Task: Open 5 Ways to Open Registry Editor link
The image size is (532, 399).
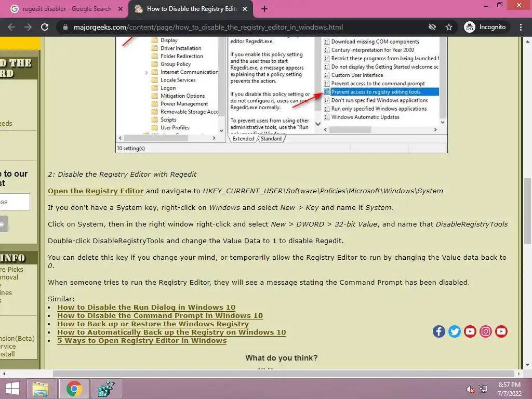Action: pos(142,341)
